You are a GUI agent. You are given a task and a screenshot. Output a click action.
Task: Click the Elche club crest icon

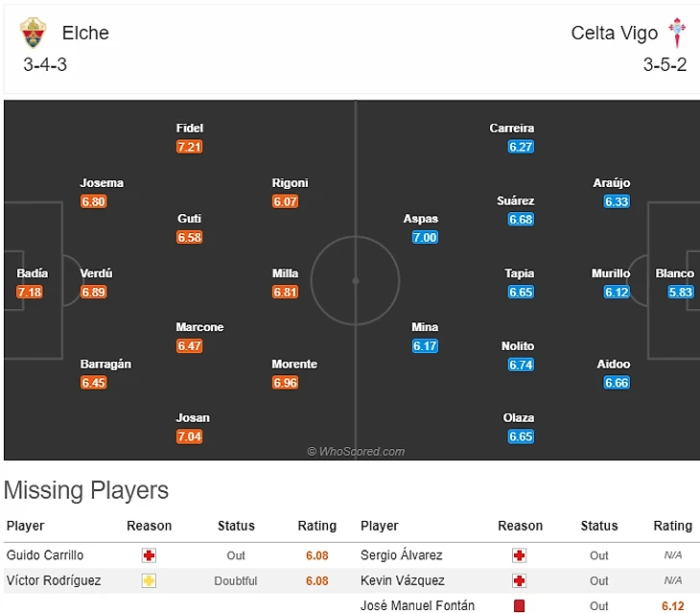click(x=33, y=33)
